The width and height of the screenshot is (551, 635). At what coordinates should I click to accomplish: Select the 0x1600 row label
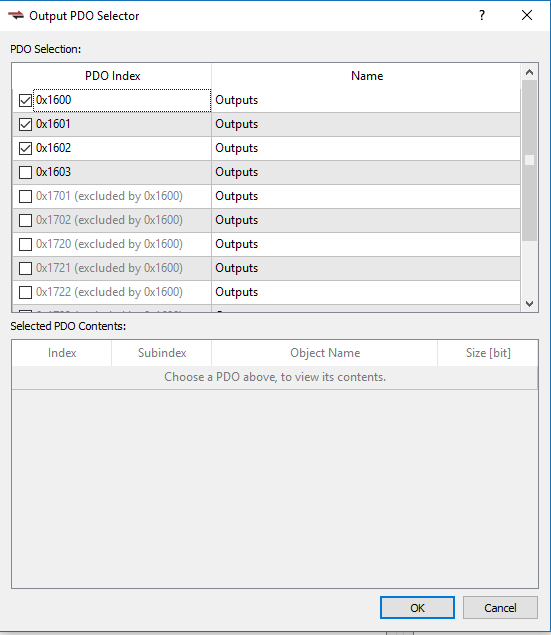53,100
